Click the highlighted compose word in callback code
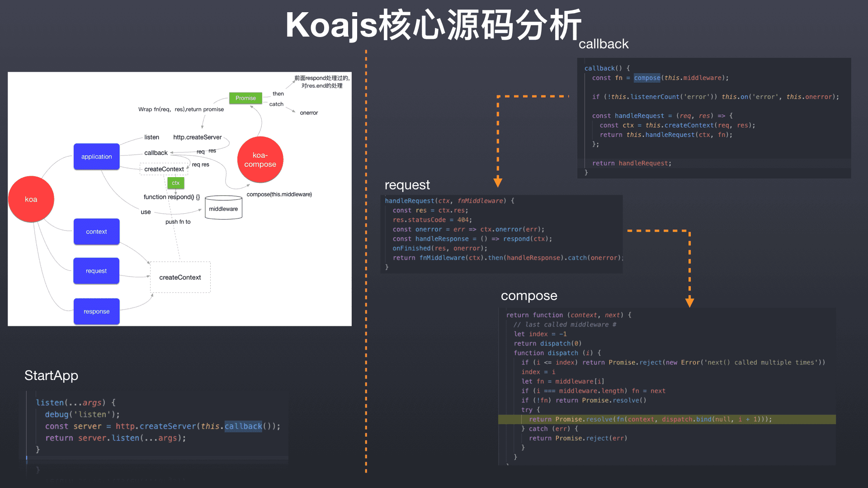The height and width of the screenshot is (488, 868). (x=647, y=78)
